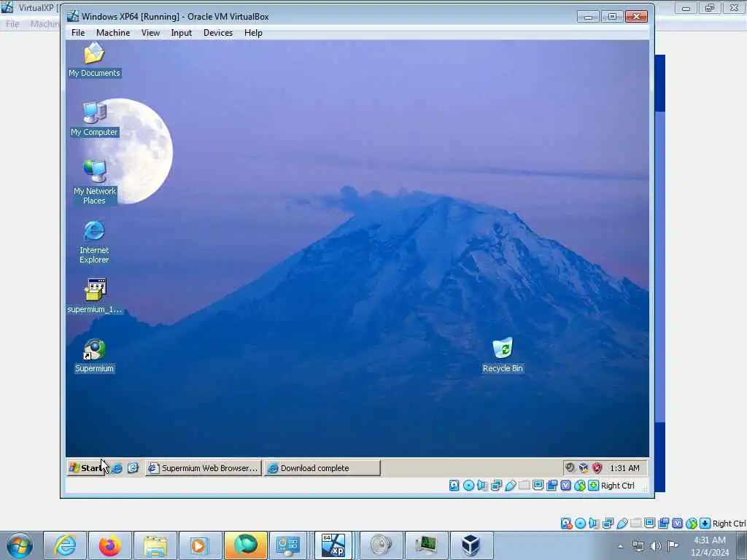Click display indicator in VirtualXP status bar
Image resolution: width=747 pixels, height=560 pixels.
(x=650, y=524)
